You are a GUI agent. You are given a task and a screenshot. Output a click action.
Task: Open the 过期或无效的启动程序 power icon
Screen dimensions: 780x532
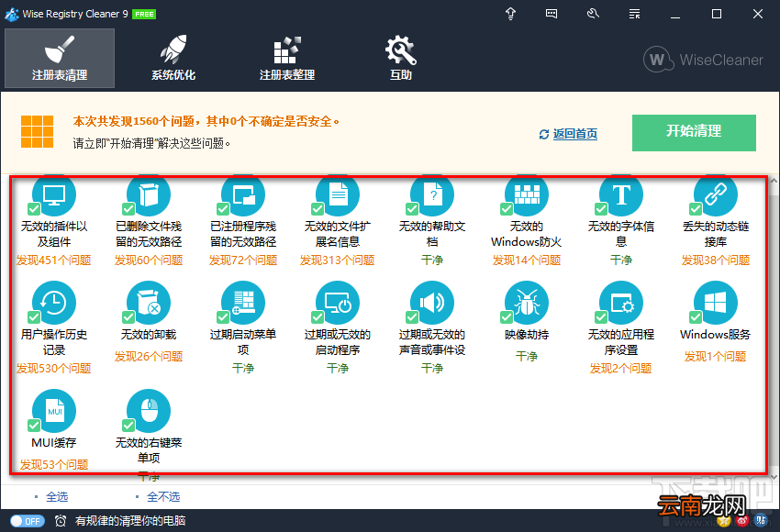(338, 303)
